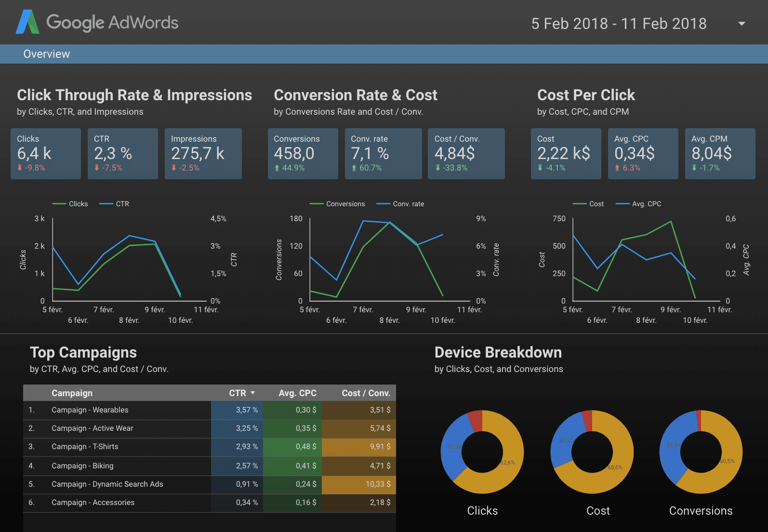Toggle the Conv. rate legend series

[400, 204]
